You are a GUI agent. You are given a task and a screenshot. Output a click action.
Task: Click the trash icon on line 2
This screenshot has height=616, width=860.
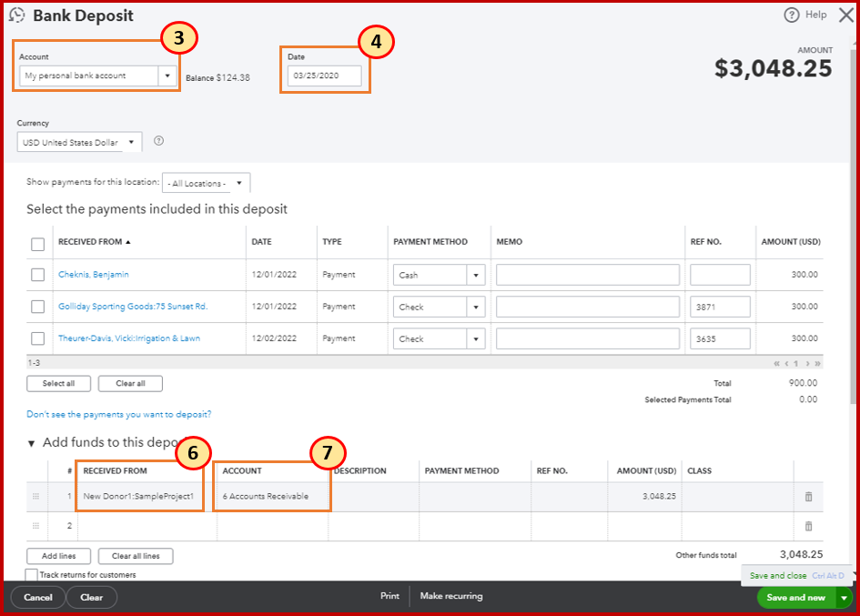coord(808,526)
